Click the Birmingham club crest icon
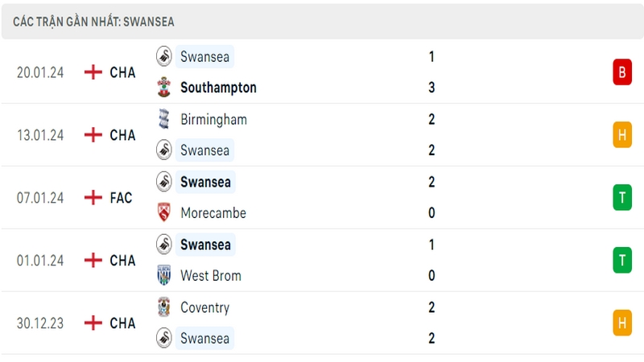This screenshot has height=362, width=644. click(164, 119)
